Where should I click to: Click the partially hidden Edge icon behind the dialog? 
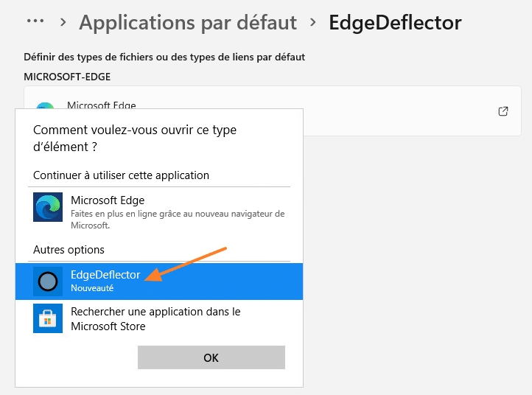(x=45, y=105)
